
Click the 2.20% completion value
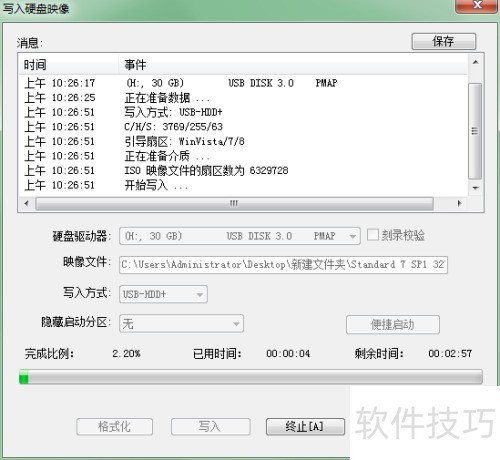pyautogui.click(x=126, y=353)
